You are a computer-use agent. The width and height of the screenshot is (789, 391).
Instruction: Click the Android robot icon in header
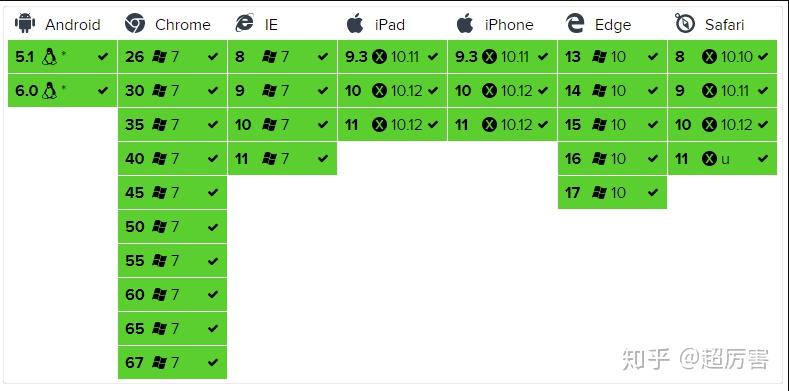(x=25, y=23)
